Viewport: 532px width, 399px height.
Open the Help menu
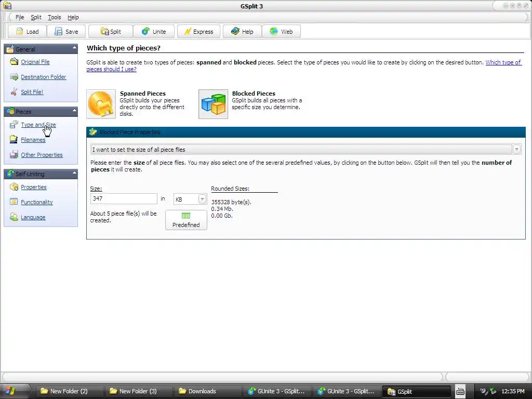(73, 17)
